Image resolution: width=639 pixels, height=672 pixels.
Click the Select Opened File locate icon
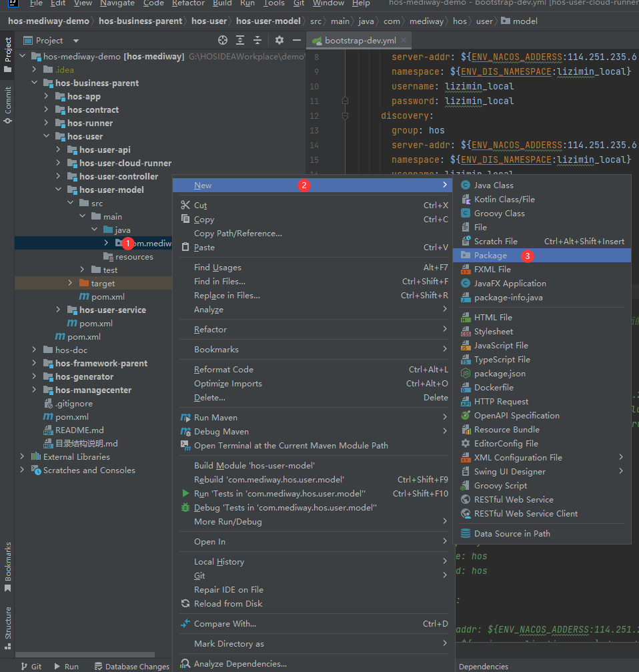[x=223, y=41]
